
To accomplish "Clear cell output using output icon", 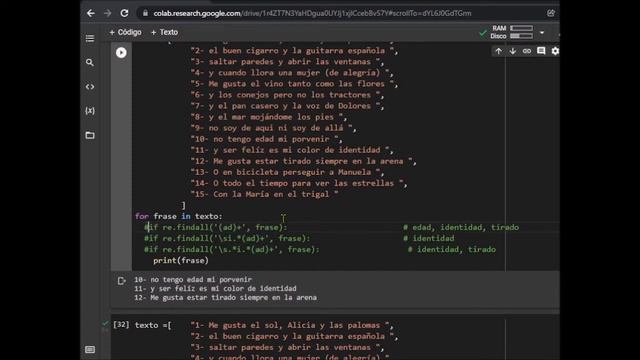I will point(121,281).
